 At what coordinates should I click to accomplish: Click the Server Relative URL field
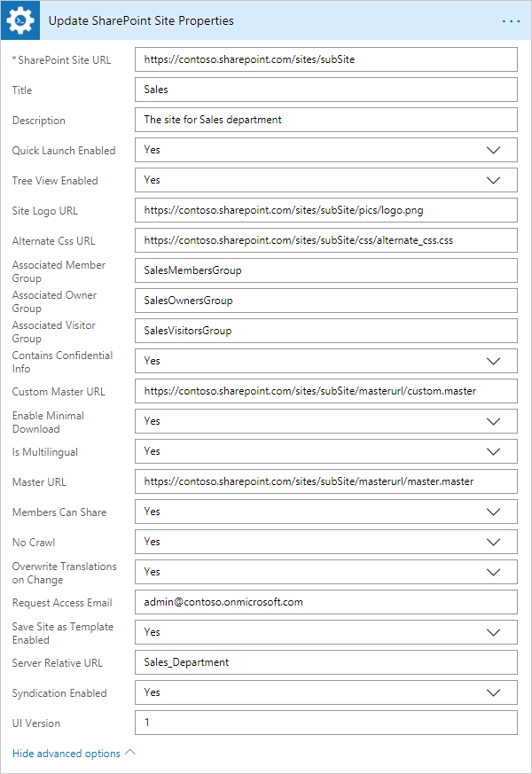point(326,661)
